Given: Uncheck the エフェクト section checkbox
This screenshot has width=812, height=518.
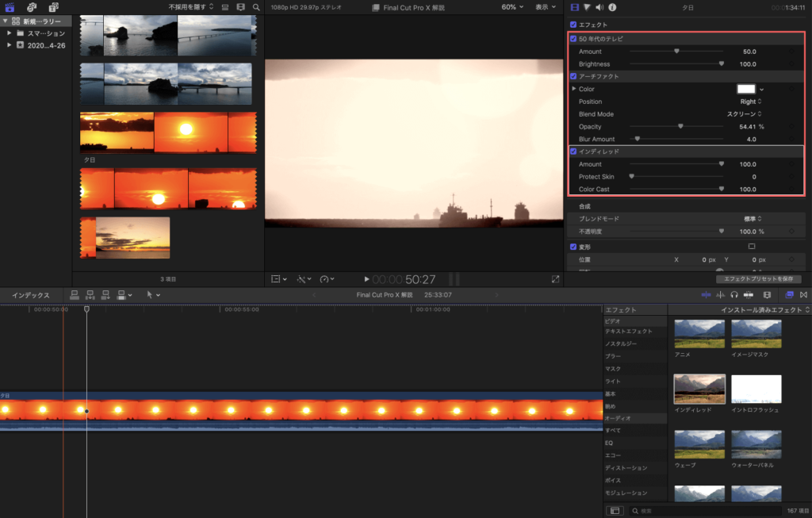Looking at the screenshot, I should click(573, 25).
